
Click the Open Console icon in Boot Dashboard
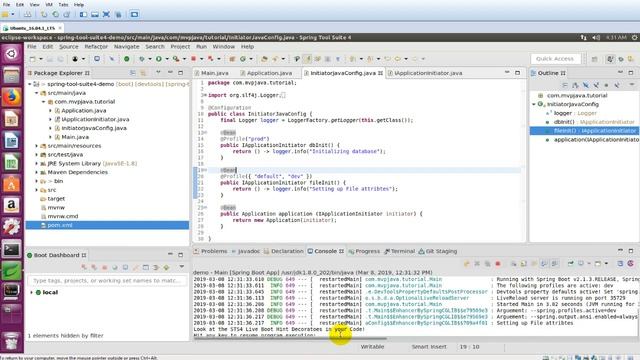click(146, 267)
